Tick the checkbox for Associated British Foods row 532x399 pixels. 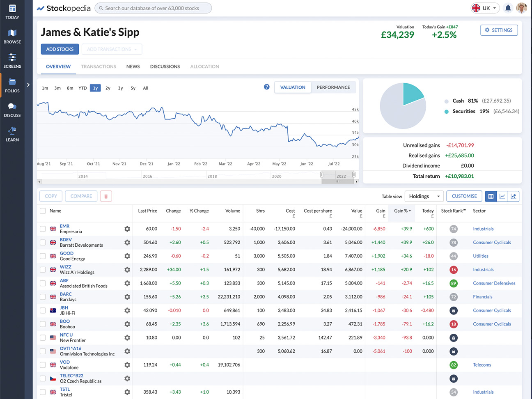[x=43, y=283]
